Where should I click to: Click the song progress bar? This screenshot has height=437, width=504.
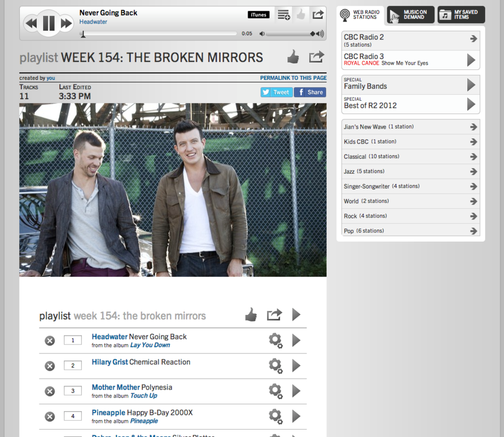(159, 34)
